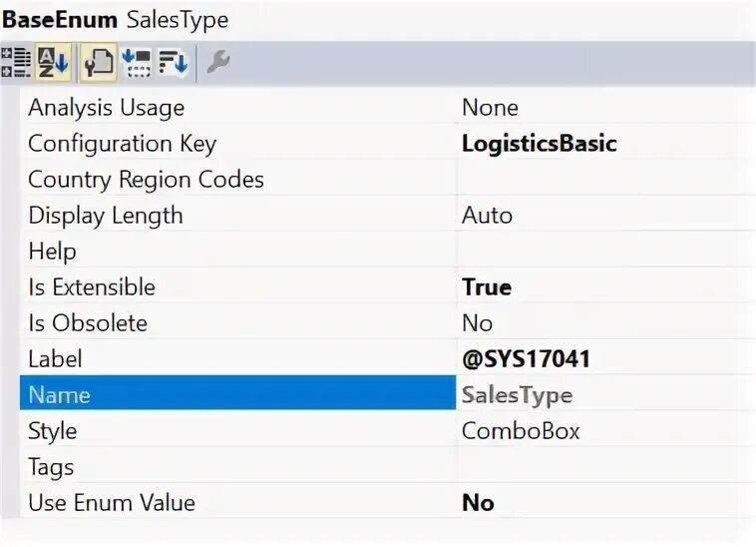Show the Properties page icon

[98, 64]
